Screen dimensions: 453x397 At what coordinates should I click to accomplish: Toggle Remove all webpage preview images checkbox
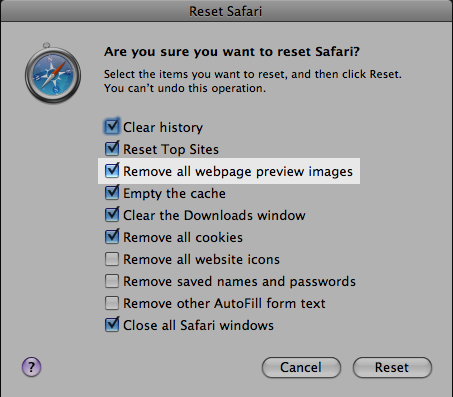click(x=112, y=171)
